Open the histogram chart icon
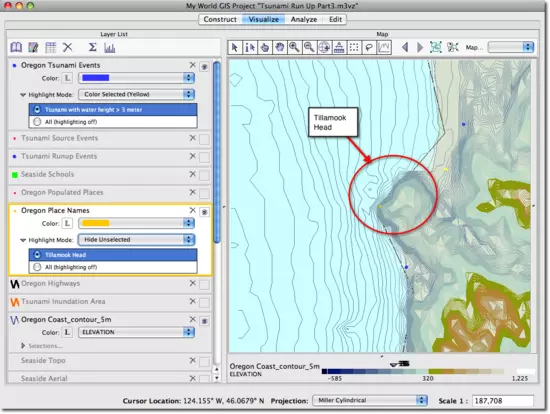 (x=109, y=48)
